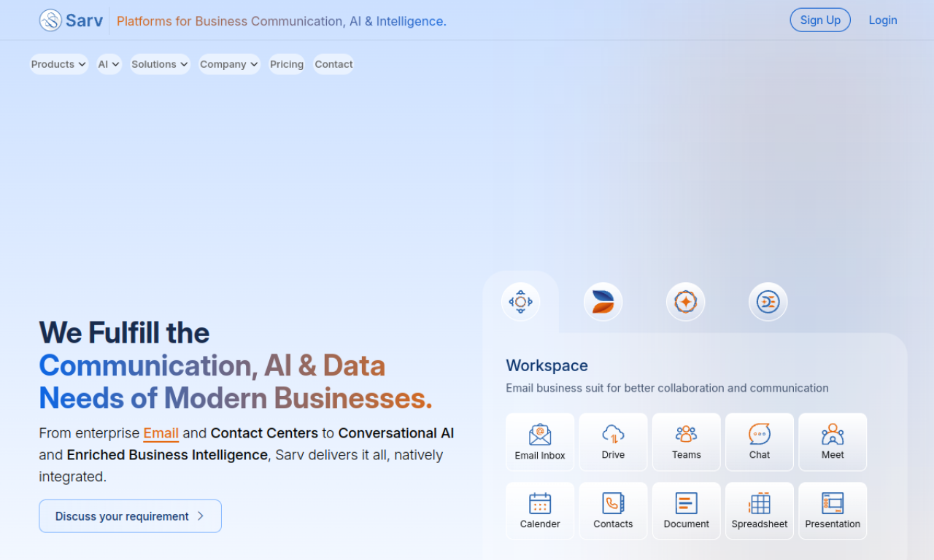Open the Contacts tile
Image resolution: width=934 pixels, height=560 pixels.
click(x=613, y=510)
